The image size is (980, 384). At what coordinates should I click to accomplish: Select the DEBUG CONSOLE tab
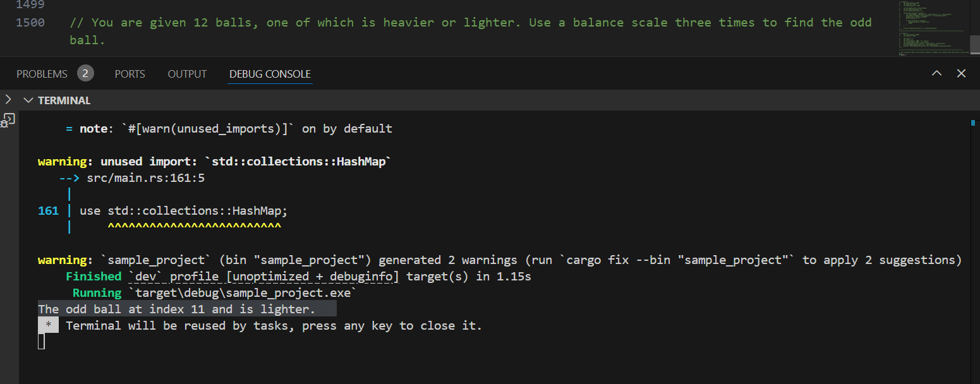click(x=270, y=74)
